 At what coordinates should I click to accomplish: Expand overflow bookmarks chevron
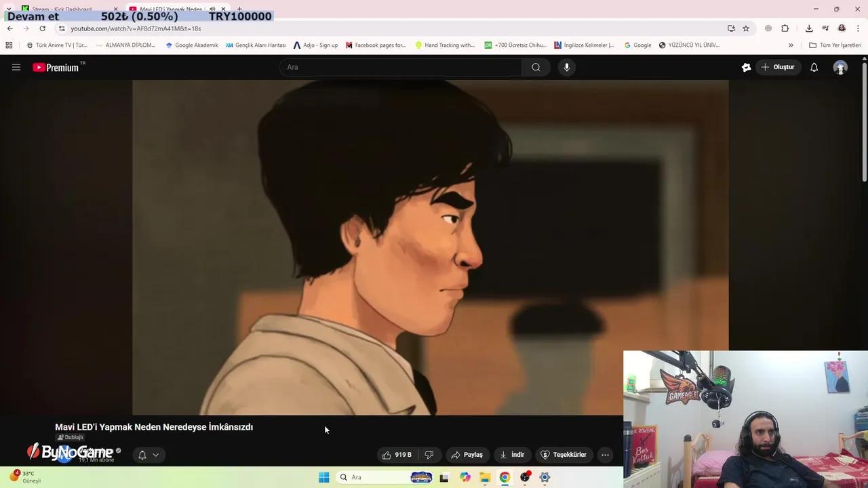click(x=791, y=45)
